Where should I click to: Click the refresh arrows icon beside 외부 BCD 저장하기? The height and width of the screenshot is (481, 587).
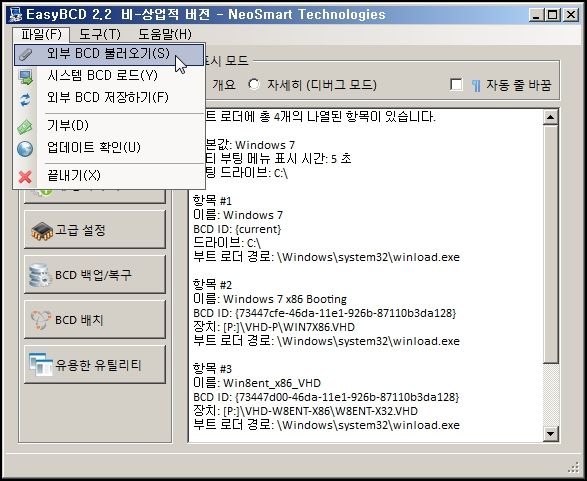(x=25, y=99)
